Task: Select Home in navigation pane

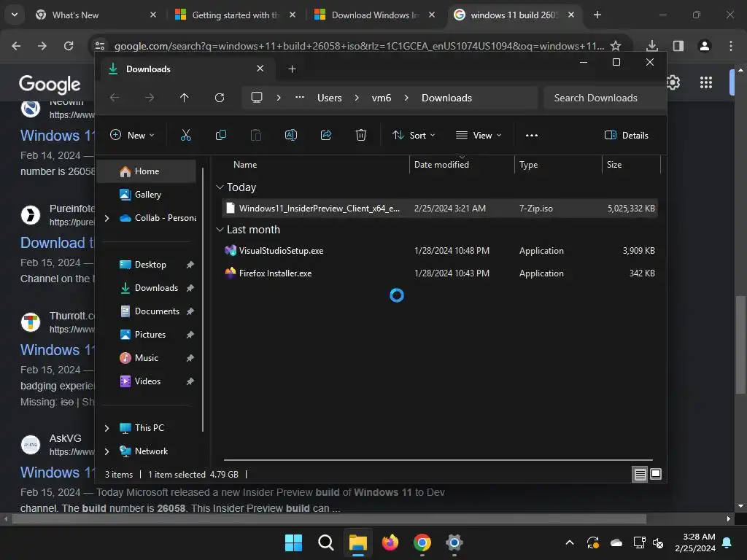Action: pos(146,171)
